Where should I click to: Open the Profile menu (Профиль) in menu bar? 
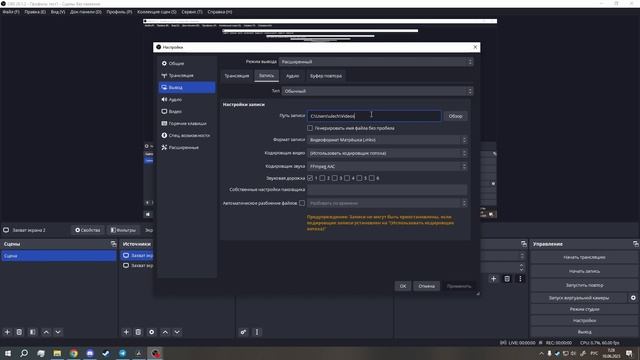click(119, 12)
